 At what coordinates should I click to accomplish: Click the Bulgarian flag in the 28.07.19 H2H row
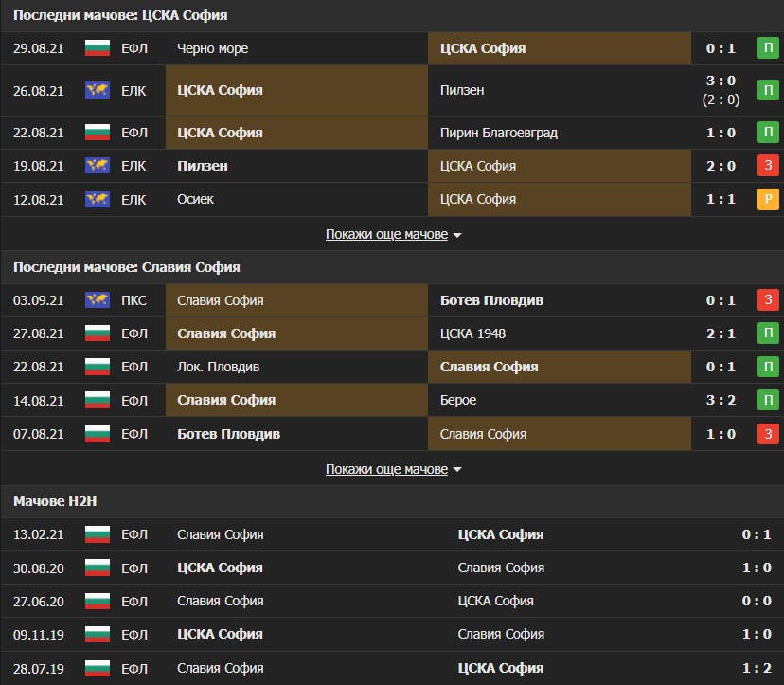[98, 668]
